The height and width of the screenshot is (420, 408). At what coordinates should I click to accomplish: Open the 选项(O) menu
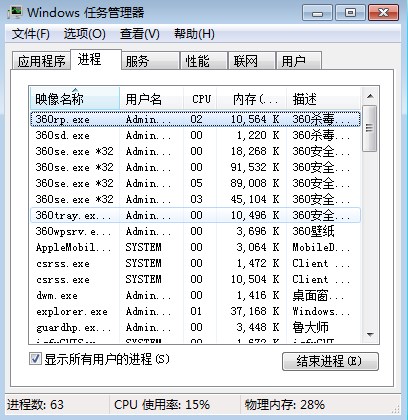85,34
